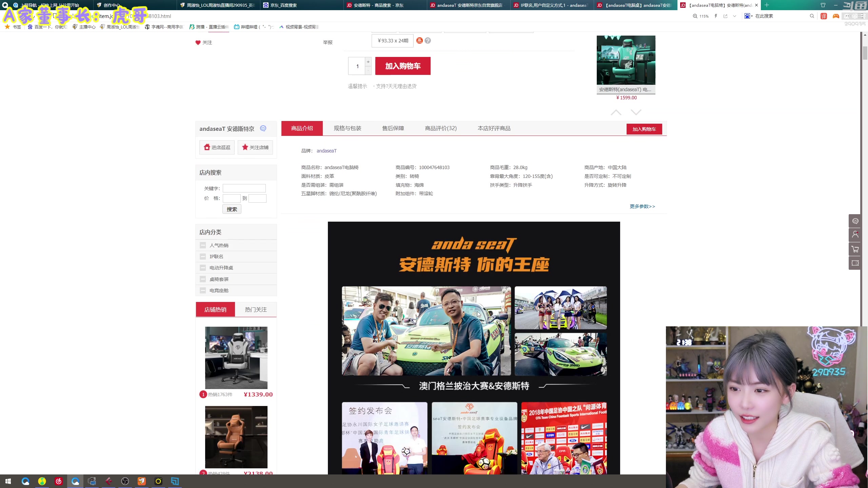868x488 pixels.
Task: Click the grey question mark help icon
Action: point(428,41)
